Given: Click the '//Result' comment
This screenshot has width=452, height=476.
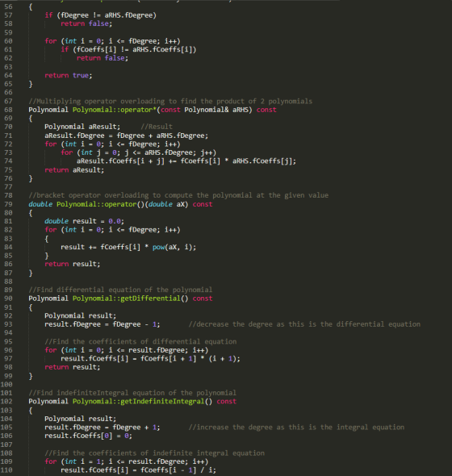Looking at the screenshot, I should [157, 127].
